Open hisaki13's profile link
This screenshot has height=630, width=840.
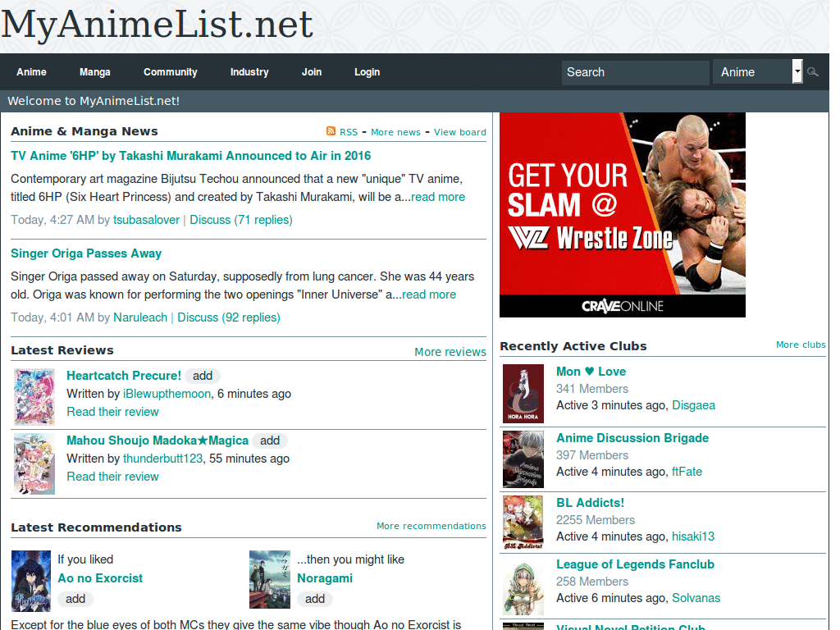click(x=693, y=536)
